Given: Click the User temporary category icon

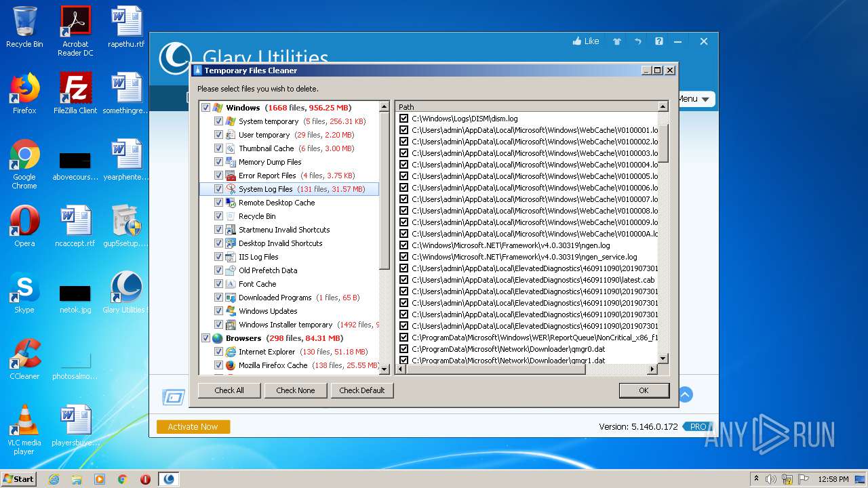Looking at the screenshot, I should tap(231, 135).
